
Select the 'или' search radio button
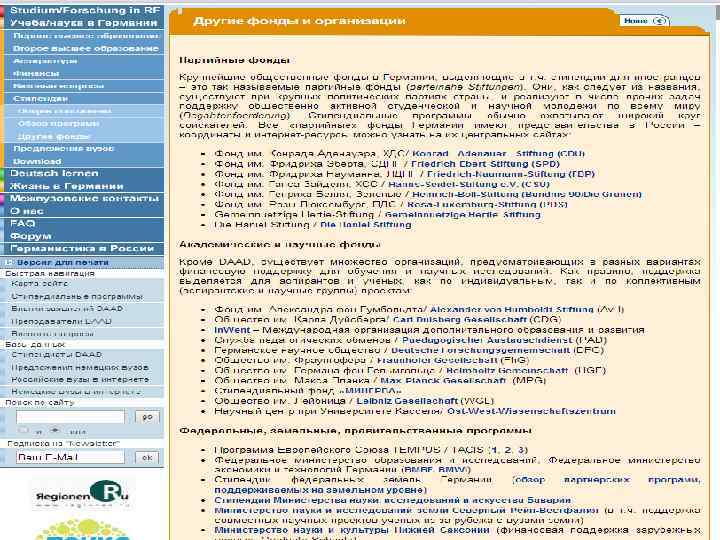[x=55, y=430]
